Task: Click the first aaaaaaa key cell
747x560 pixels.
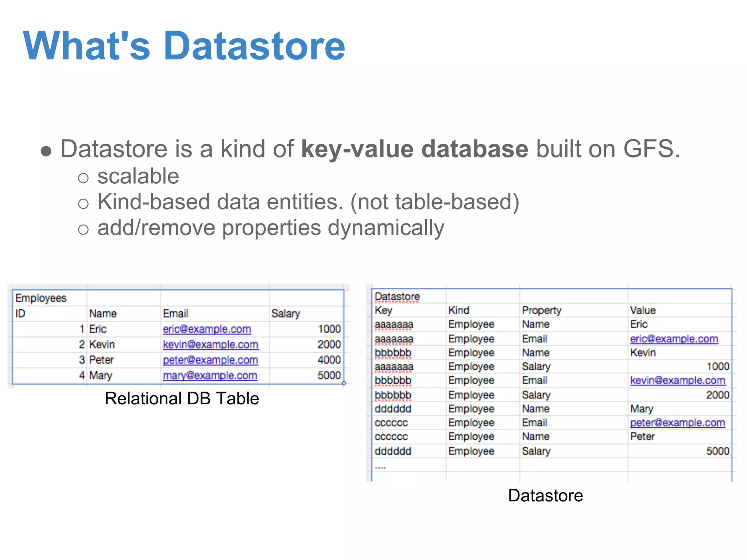Action: tap(394, 324)
